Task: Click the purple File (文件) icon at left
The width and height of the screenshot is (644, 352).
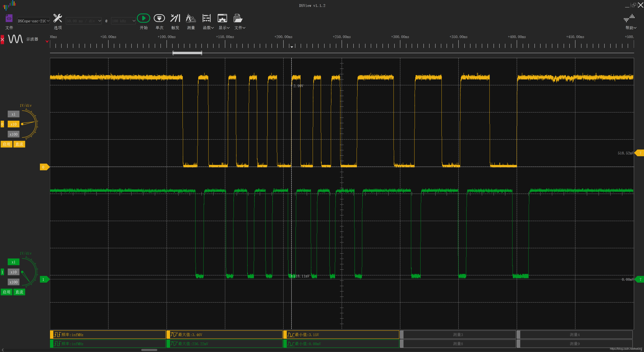Action: pyautogui.click(x=9, y=18)
